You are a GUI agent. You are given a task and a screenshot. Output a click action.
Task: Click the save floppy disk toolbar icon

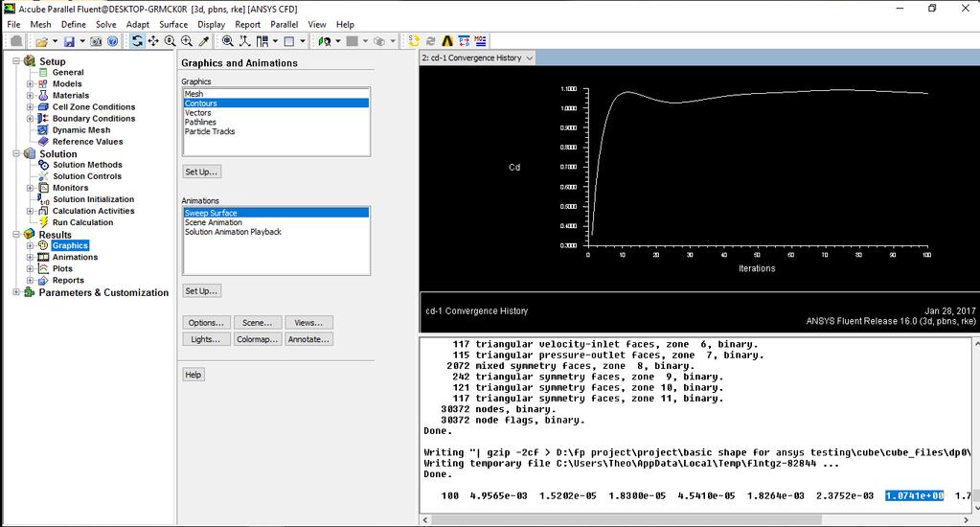pyautogui.click(x=69, y=41)
